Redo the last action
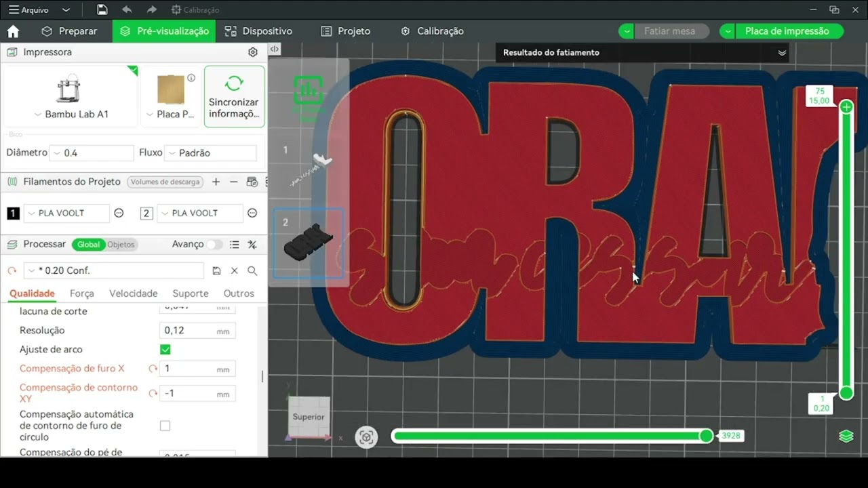Screen dimensions: 868x488 151,9
